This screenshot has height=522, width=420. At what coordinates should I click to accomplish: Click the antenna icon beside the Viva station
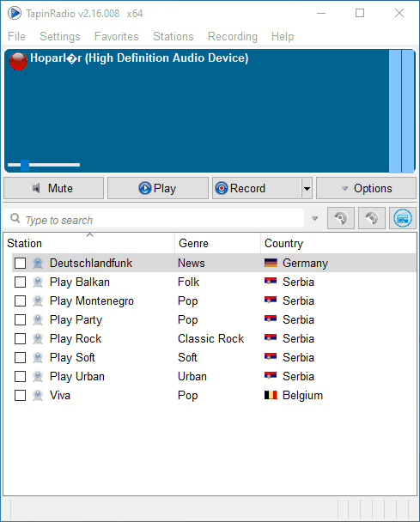click(38, 395)
